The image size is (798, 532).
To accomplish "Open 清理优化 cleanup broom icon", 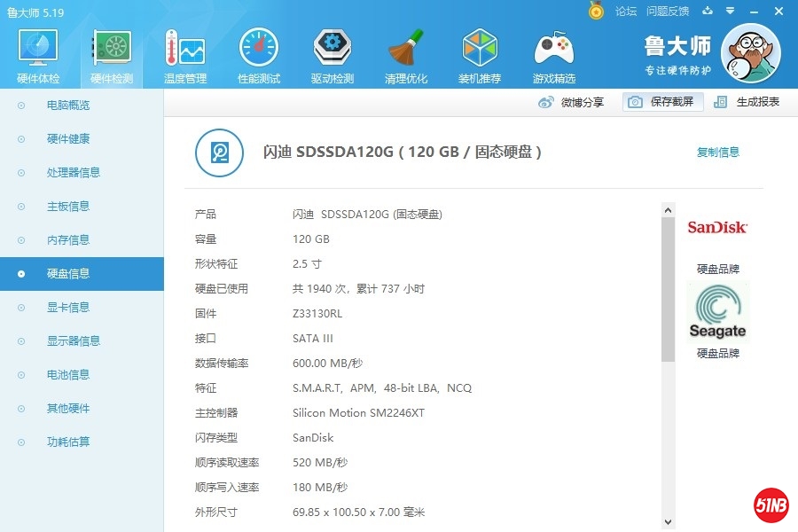I will click(405, 56).
